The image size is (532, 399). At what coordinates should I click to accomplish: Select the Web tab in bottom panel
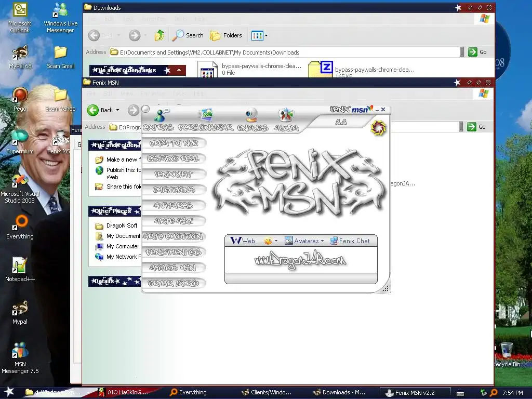(243, 241)
